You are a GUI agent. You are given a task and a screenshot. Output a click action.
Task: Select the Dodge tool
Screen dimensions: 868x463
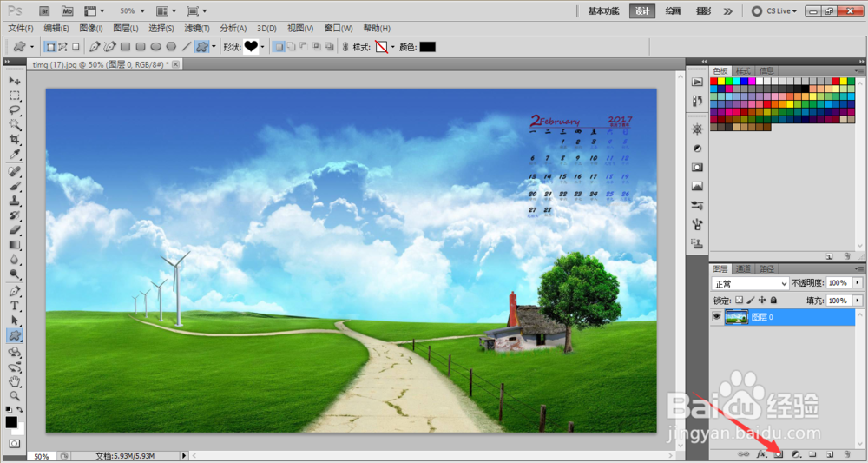[15, 274]
